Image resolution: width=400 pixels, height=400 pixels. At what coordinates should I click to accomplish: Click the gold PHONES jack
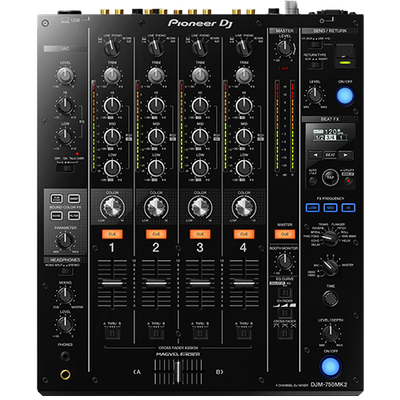tap(65, 374)
